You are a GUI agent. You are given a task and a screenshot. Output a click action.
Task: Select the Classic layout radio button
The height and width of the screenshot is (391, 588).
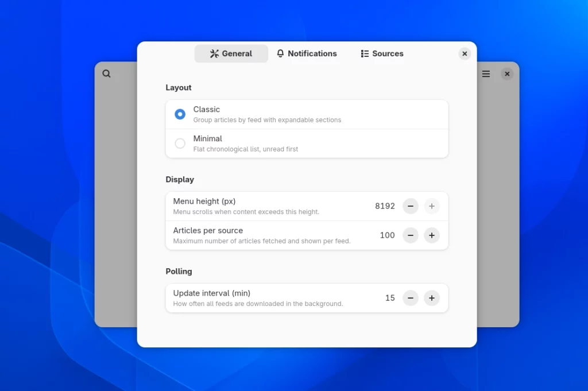180,114
